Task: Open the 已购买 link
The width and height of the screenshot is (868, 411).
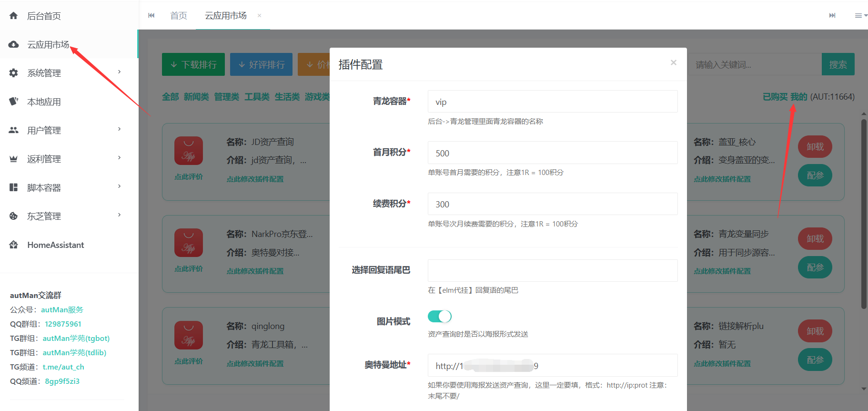Action: pos(775,97)
